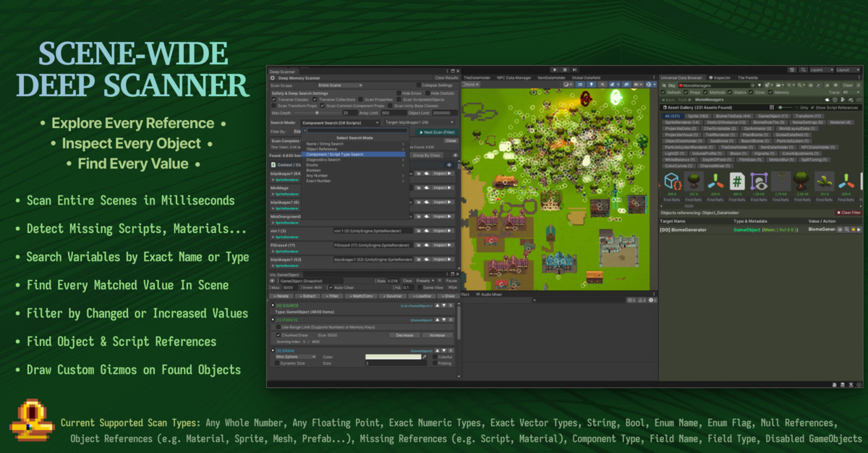The image size is (868, 453).
Task: Select the Deep Scanner tab
Action: click(282, 72)
